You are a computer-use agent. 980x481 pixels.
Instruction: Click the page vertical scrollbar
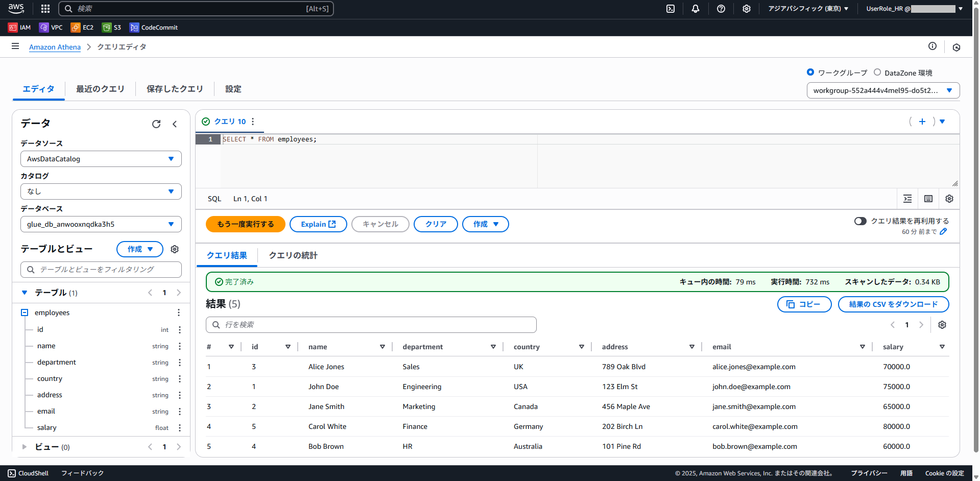point(976,230)
